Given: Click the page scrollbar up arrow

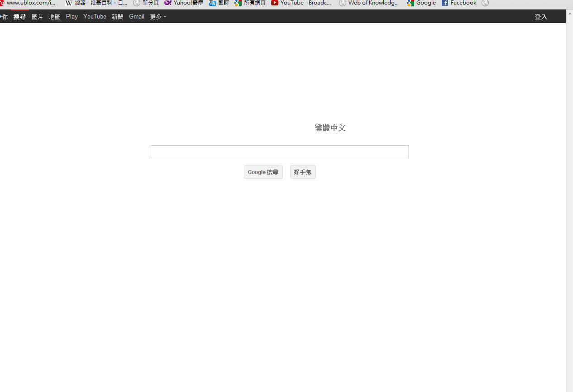Looking at the screenshot, I should coord(569,13).
